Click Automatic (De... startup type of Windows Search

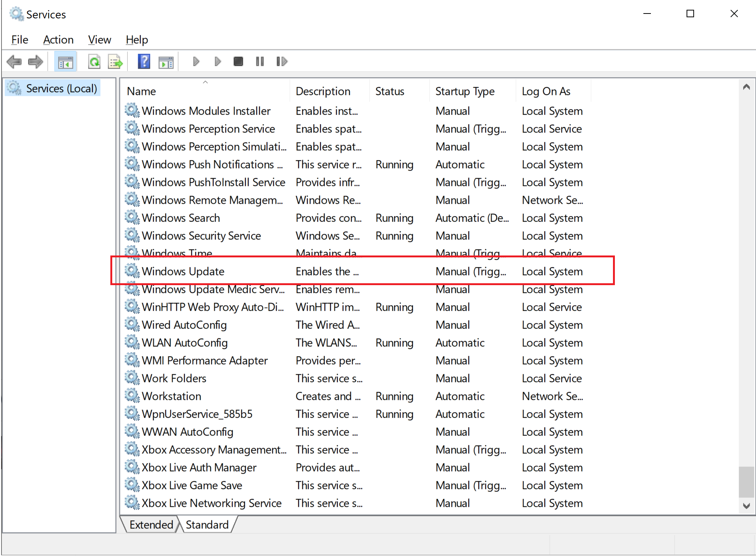(x=472, y=218)
